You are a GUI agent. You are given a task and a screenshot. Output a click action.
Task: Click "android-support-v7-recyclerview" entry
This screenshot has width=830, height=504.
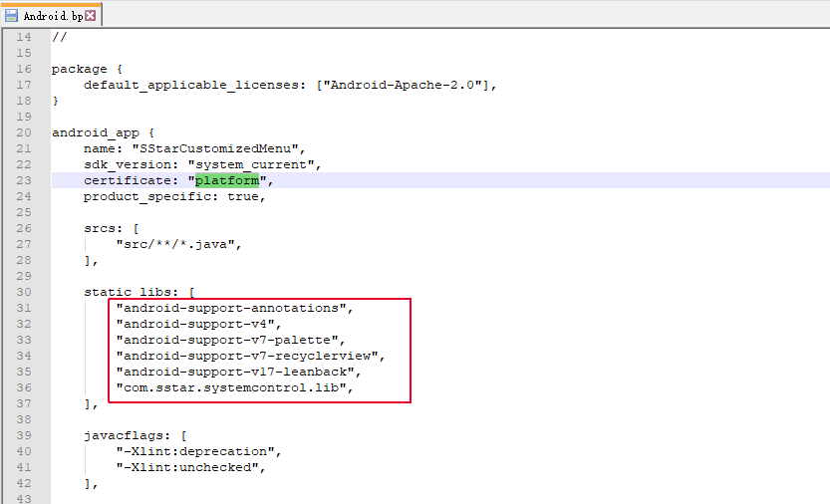(247, 356)
